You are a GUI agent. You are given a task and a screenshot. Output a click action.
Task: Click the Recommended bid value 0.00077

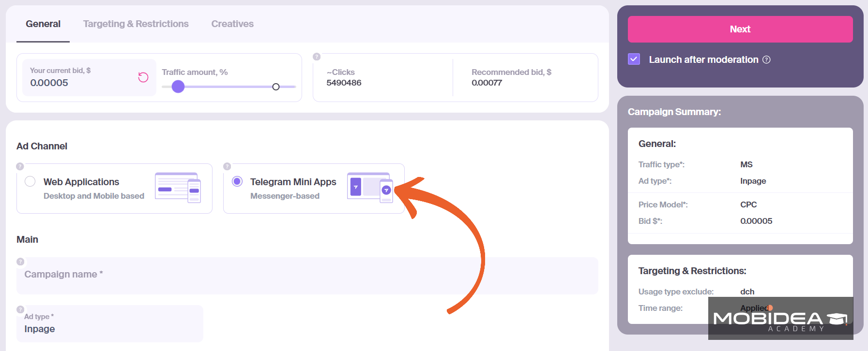(x=487, y=83)
